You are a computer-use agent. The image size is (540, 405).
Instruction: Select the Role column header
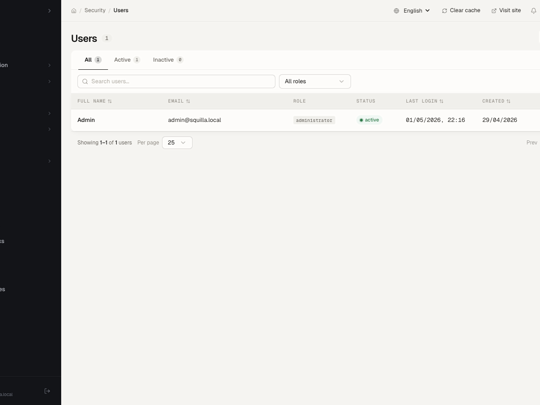coord(299,101)
